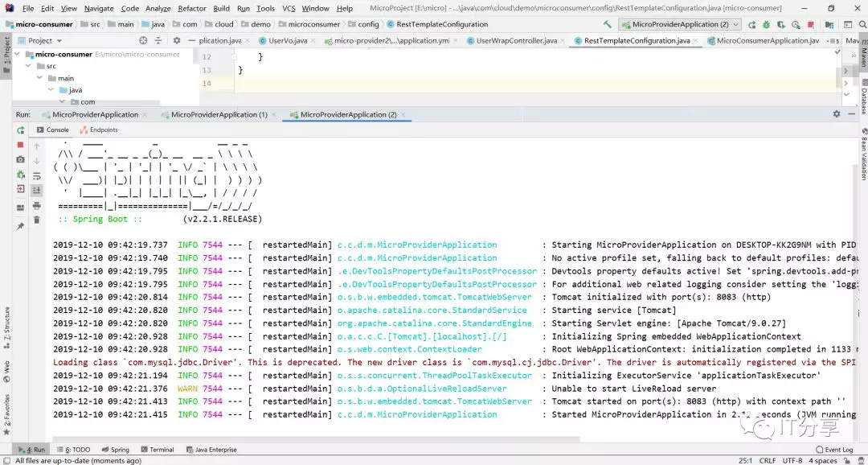The width and height of the screenshot is (868, 465).
Task: Click the Search Everywhere magnifier icon
Action: (x=862, y=24)
